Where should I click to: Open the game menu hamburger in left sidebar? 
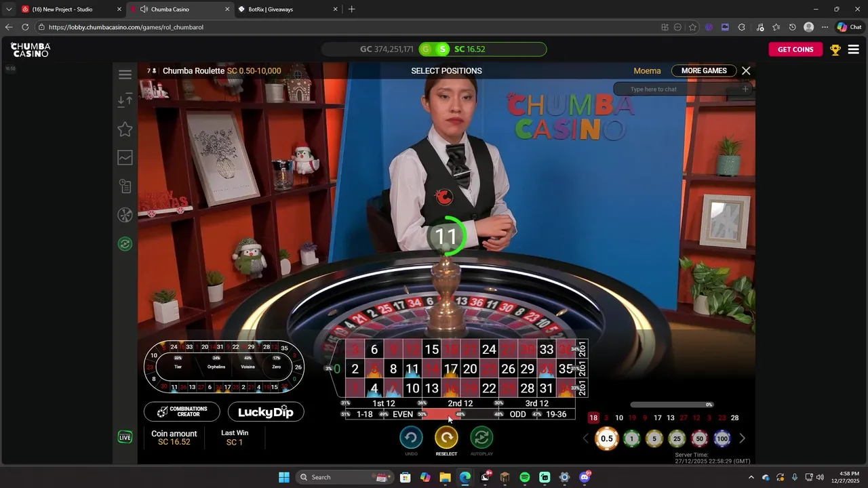125,75
